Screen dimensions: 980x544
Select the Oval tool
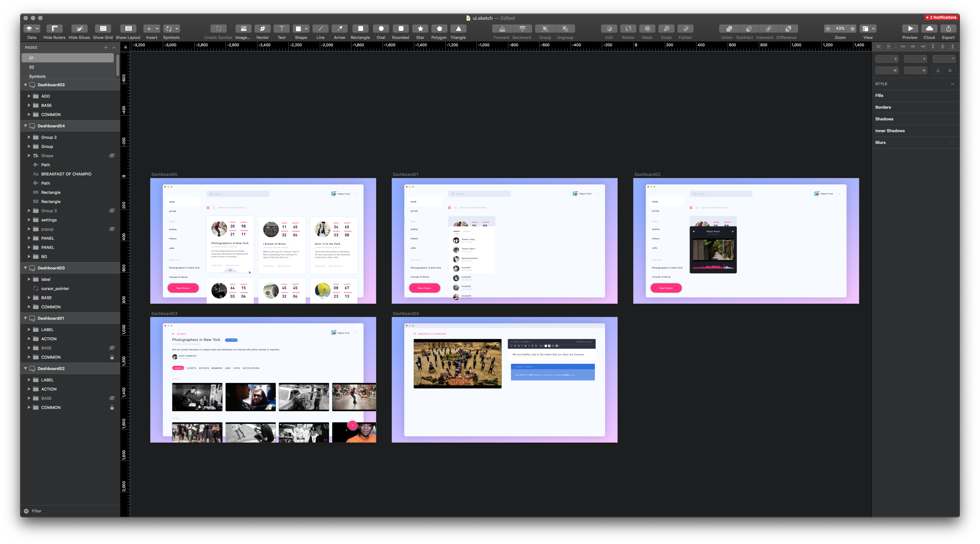click(381, 29)
